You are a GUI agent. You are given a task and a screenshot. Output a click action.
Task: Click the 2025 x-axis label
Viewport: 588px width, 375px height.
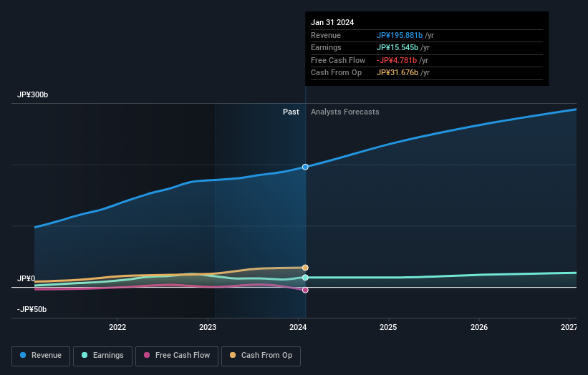(388, 327)
